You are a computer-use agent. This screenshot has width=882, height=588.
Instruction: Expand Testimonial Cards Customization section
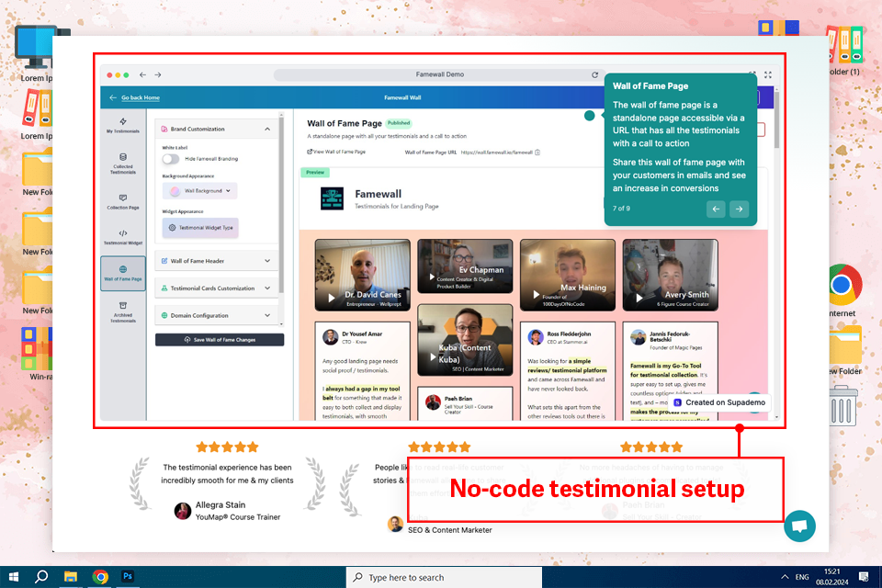pos(217,288)
